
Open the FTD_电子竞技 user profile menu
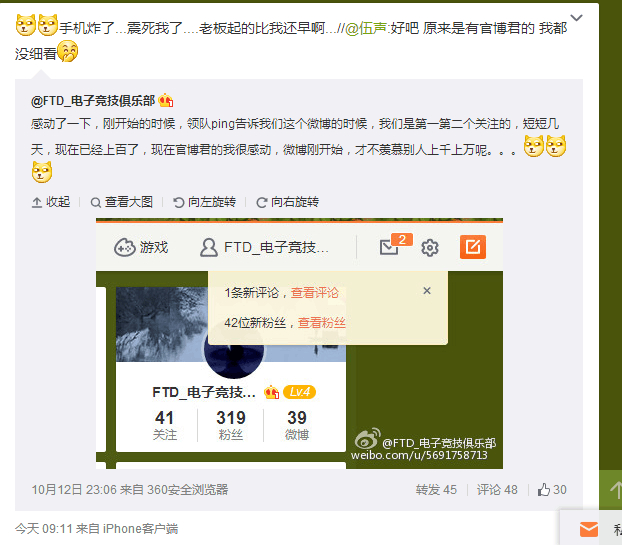[x=264, y=248]
